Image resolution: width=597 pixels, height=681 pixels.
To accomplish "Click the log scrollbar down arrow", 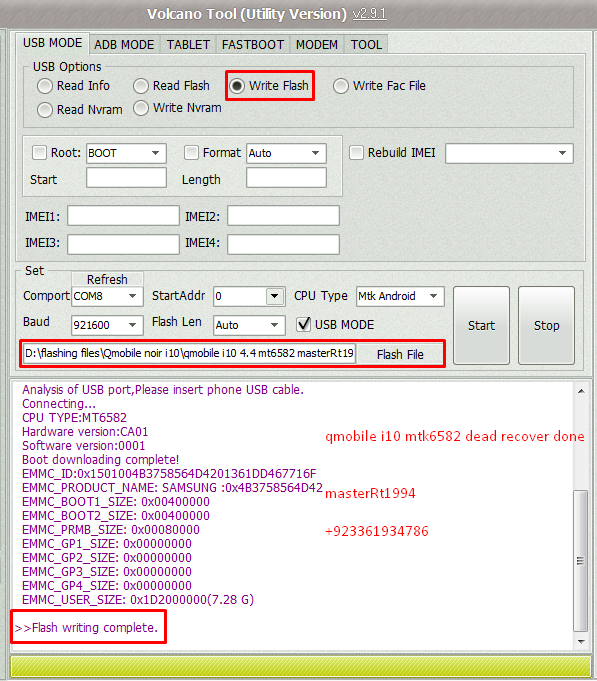I will (x=581, y=641).
